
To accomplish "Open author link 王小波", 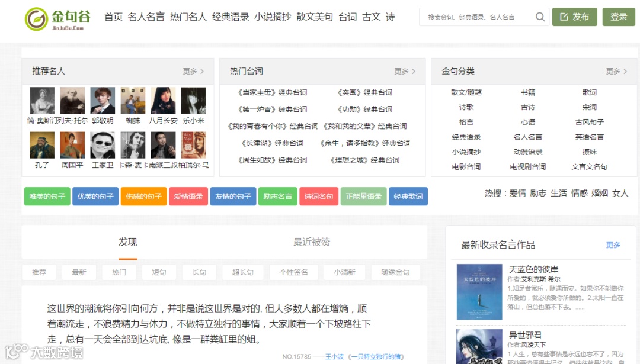I will 334,357.
